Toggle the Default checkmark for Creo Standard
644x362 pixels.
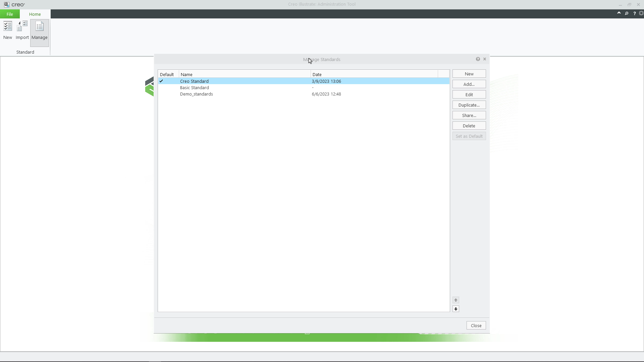(x=162, y=81)
